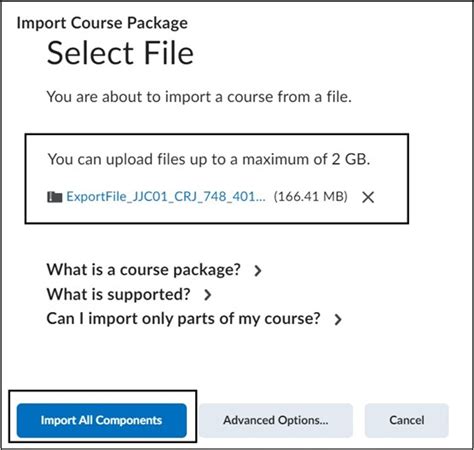Open Advanced Options...
The height and width of the screenshot is (450, 474).
[276, 420]
